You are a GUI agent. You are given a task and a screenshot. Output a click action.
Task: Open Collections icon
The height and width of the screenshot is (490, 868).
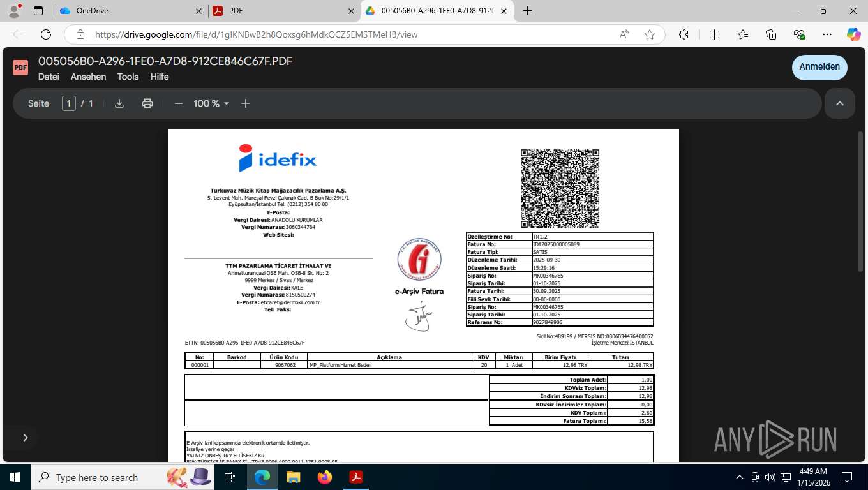(x=771, y=34)
